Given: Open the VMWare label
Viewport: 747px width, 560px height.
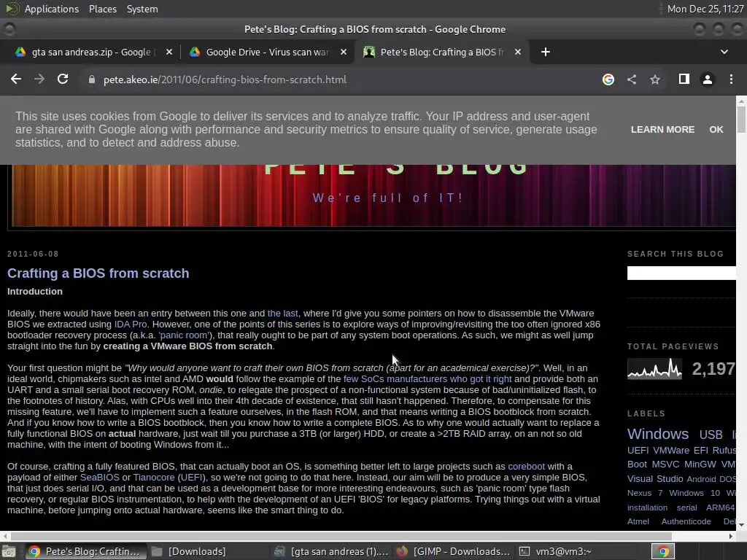Looking at the screenshot, I should coord(671,451).
